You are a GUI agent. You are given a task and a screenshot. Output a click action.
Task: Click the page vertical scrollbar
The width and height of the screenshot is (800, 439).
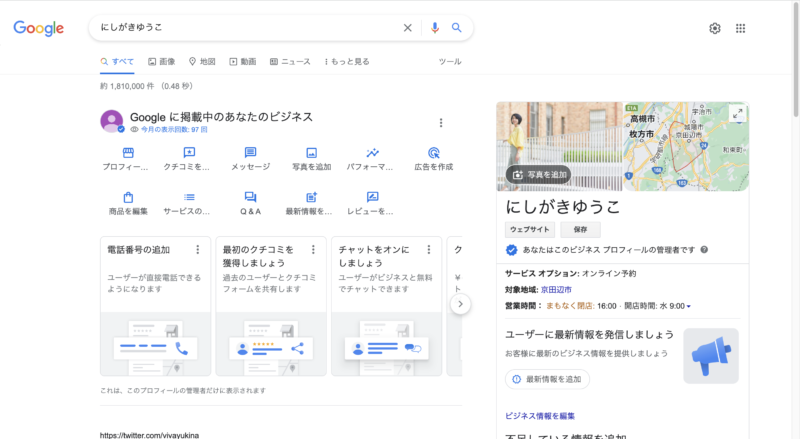coord(795,59)
